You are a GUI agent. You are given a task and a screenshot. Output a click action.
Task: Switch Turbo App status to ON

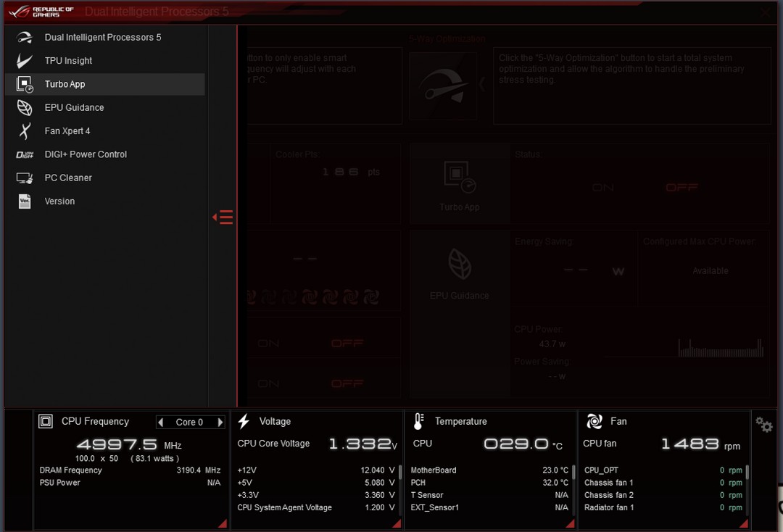click(x=602, y=188)
